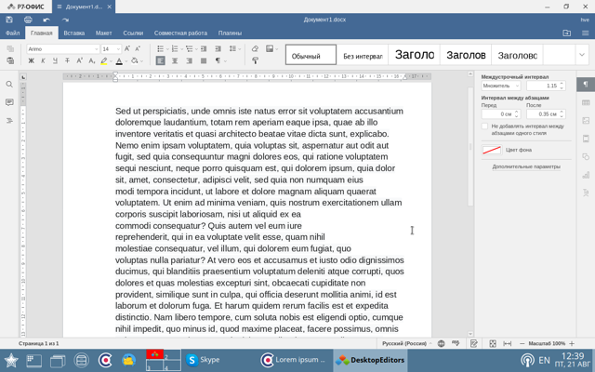Toggle track changes icon in status bar
The height and width of the screenshot is (372, 595).
point(474,344)
